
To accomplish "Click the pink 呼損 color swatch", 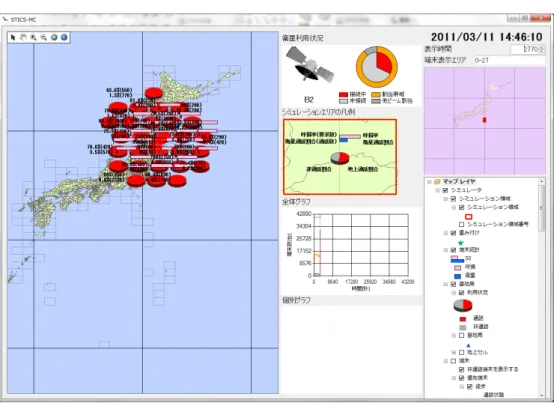I will click(458, 268).
